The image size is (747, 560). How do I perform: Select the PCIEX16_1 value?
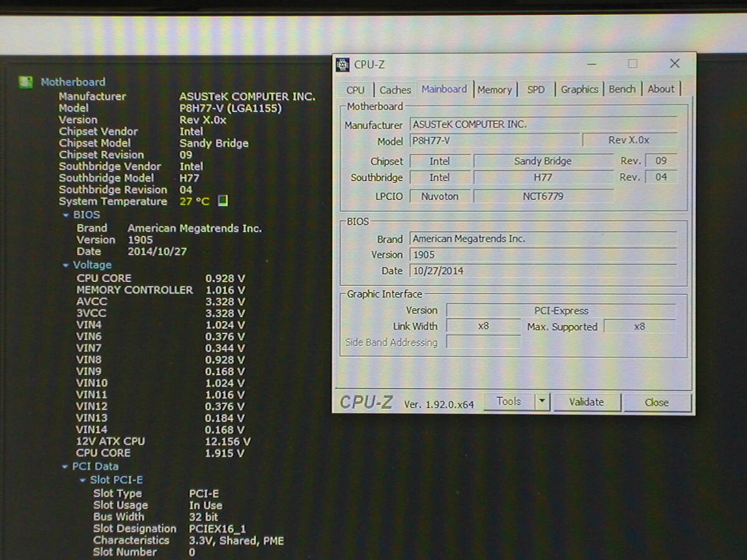click(x=218, y=529)
